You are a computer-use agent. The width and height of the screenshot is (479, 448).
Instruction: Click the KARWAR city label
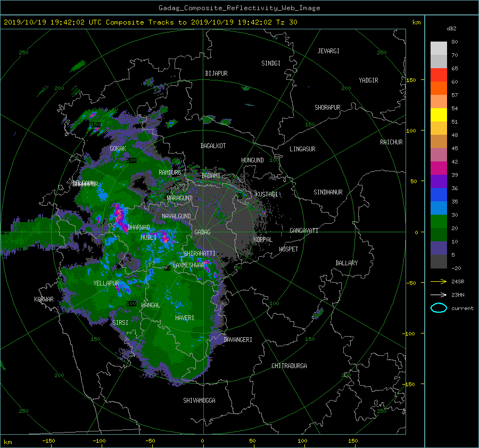[44, 299]
